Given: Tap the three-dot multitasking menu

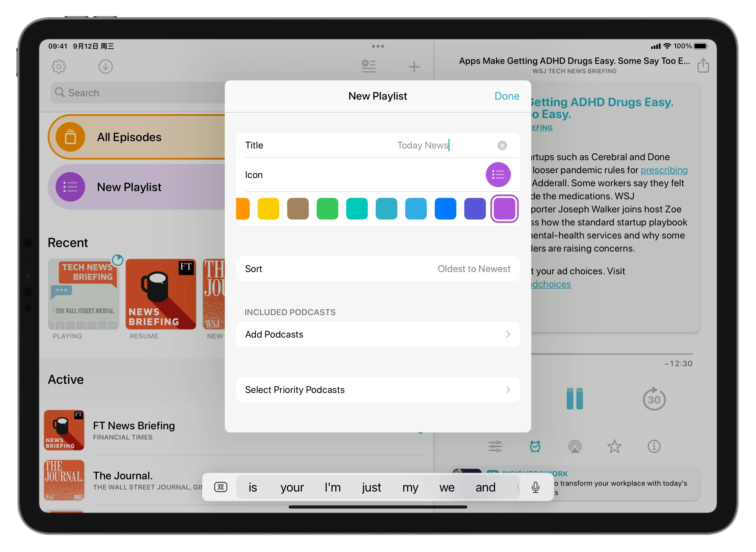Looking at the screenshot, I should pyautogui.click(x=378, y=46).
